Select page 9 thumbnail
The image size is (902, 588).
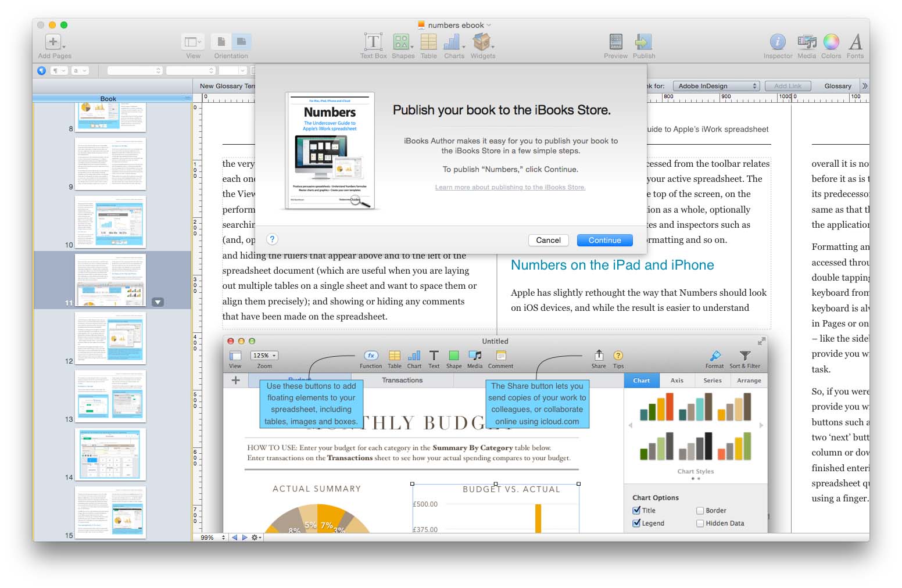[110, 164]
